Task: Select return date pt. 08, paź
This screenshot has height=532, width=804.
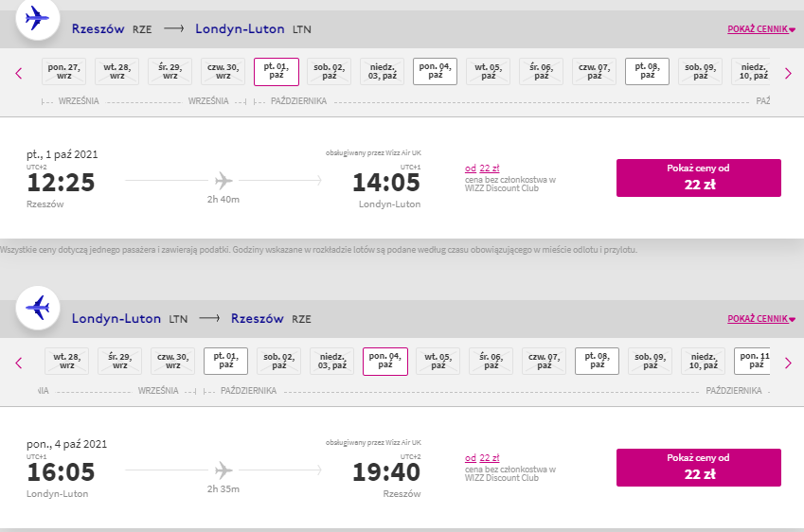Action: coord(597,361)
